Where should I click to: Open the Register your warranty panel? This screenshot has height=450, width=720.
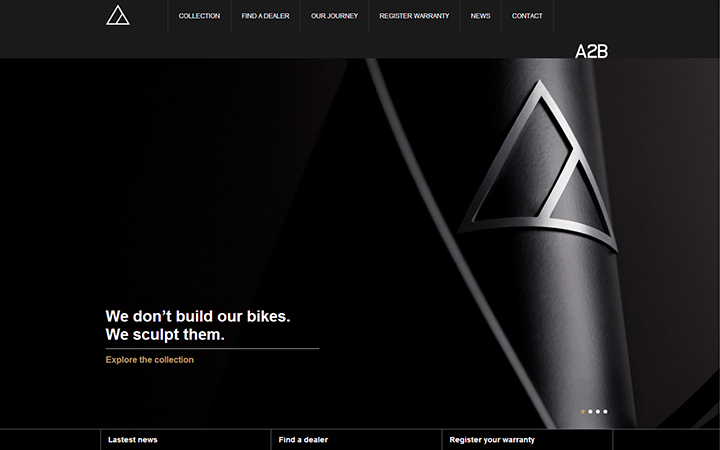point(527,440)
